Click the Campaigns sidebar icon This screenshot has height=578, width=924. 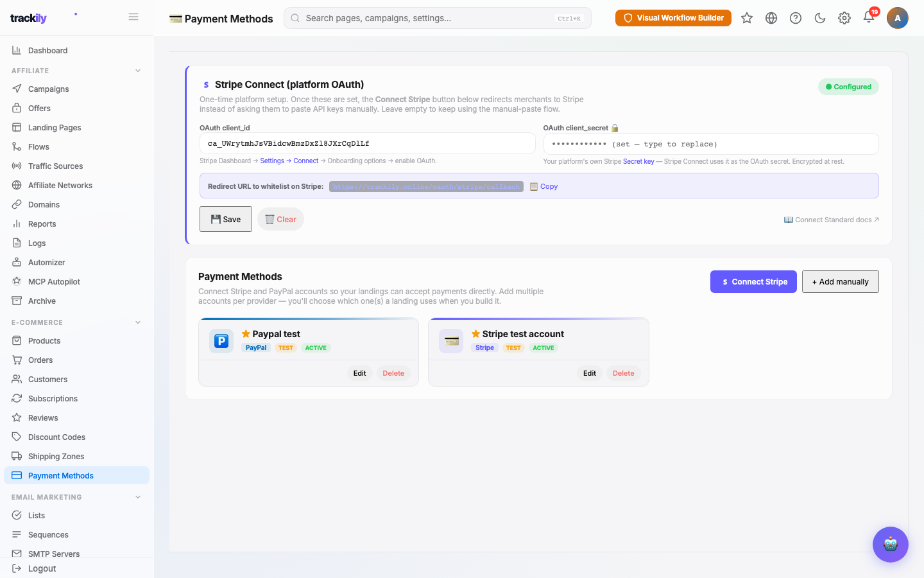point(17,89)
